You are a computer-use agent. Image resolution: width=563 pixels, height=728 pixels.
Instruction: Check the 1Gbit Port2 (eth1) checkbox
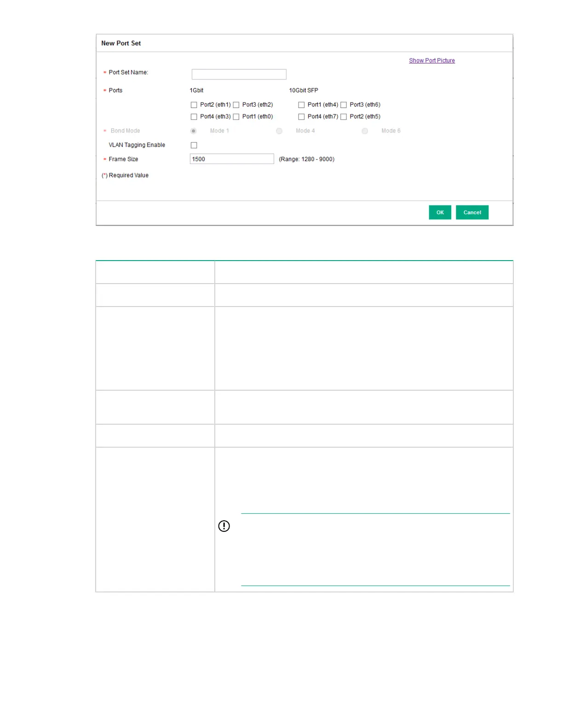point(194,105)
